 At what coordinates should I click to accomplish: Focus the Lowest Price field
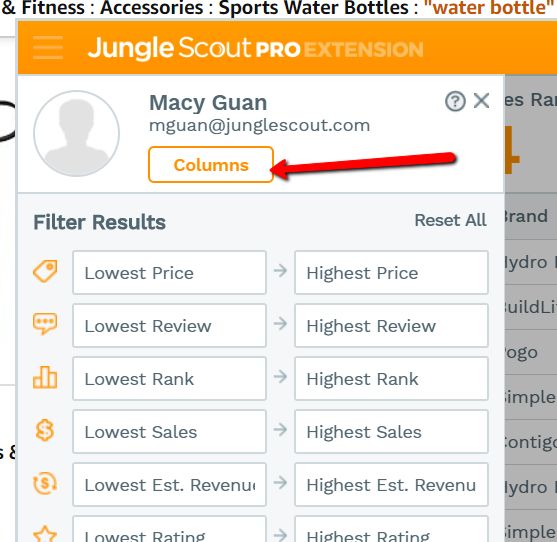tap(169, 273)
